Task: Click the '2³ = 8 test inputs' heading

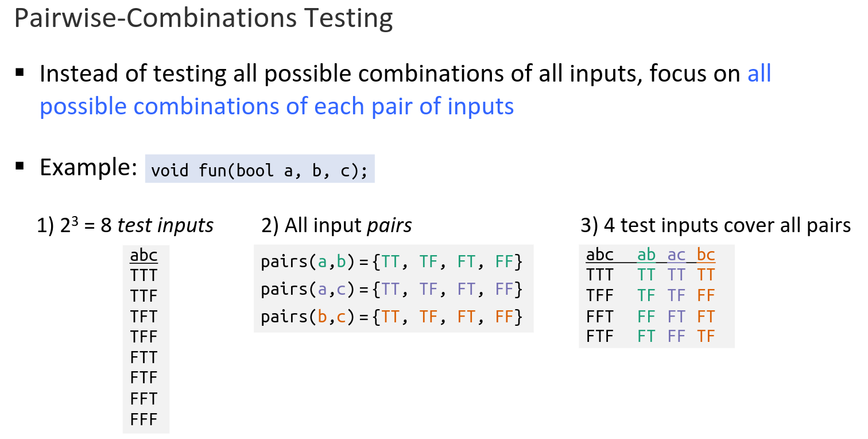Action: coord(125,226)
